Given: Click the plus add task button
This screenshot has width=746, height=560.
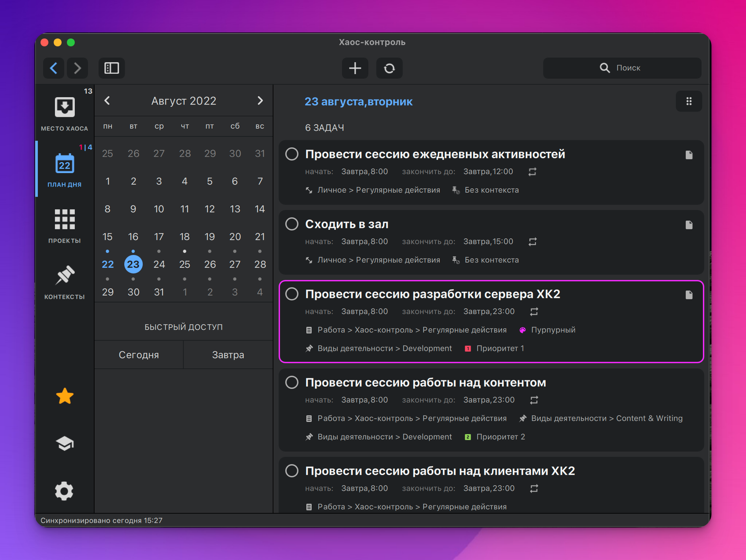Looking at the screenshot, I should [355, 68].
